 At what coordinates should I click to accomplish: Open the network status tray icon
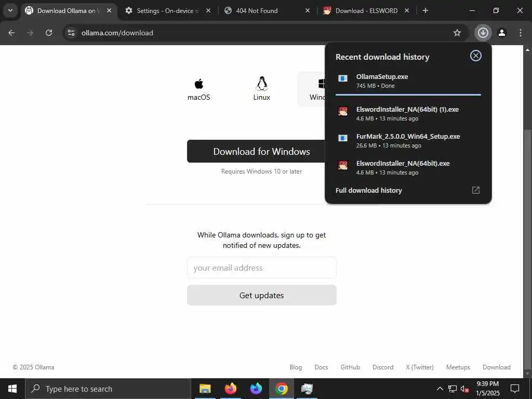(453, 389)
